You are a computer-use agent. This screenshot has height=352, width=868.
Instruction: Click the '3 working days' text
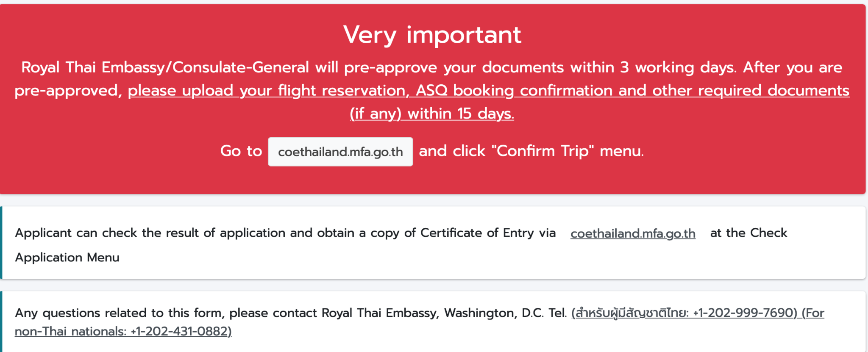(677, 68)
